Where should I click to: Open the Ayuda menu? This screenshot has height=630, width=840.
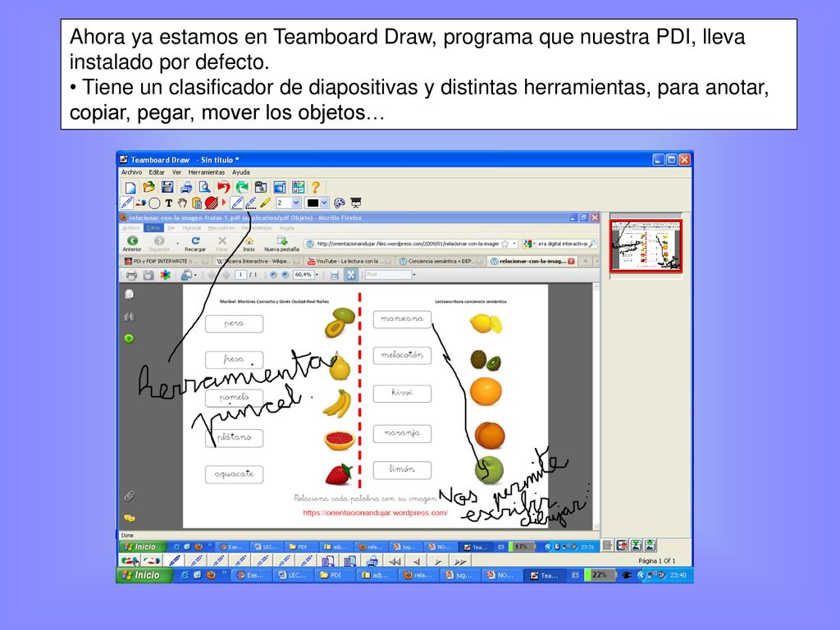point(240,172)
